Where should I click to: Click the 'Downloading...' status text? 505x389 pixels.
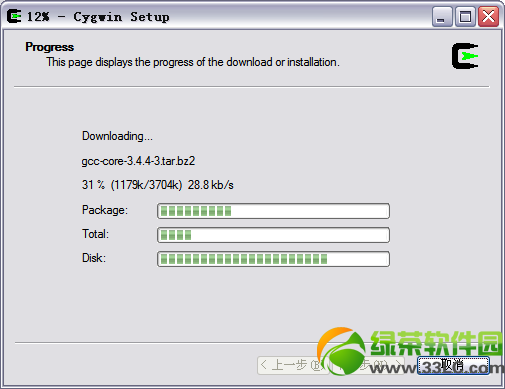tap(117, 136)
